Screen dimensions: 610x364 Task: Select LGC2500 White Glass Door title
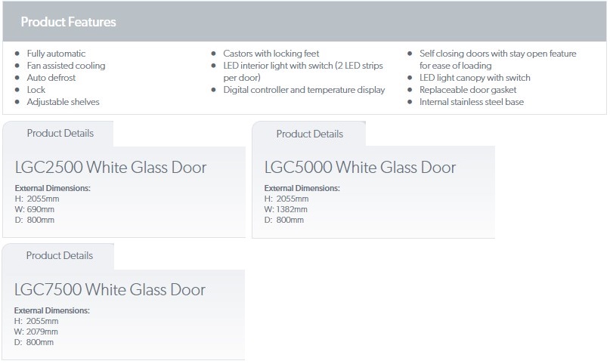[111, 168]
